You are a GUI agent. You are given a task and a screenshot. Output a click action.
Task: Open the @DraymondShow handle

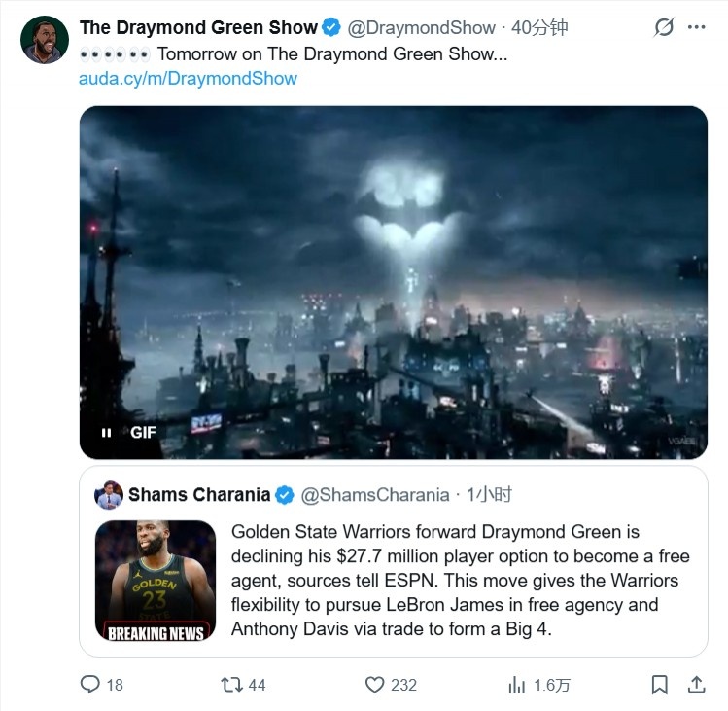[x=421, y=28]
